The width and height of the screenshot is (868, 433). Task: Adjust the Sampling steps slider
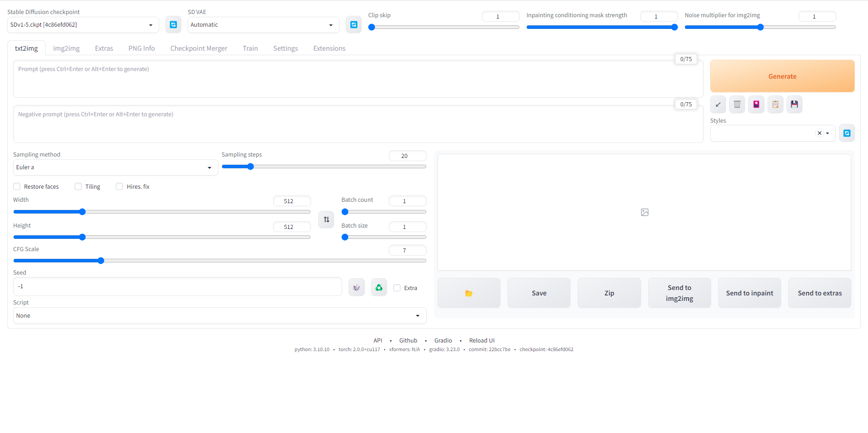click(x=324, y=167)
